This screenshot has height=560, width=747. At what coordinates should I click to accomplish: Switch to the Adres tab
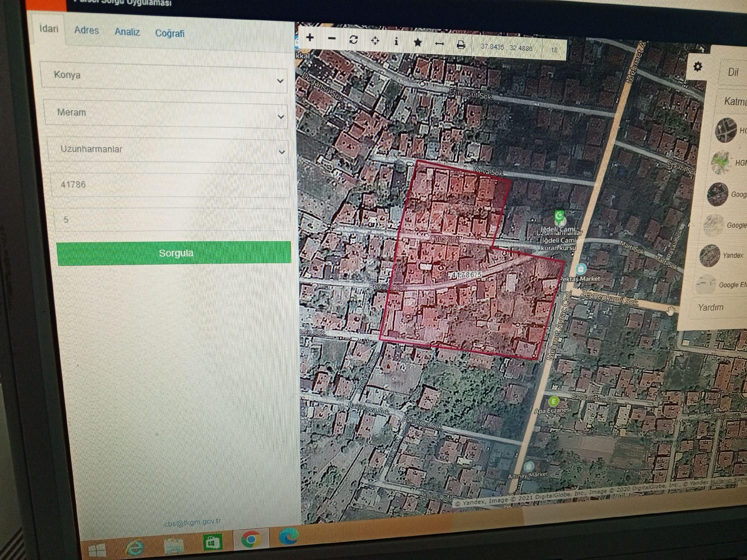(86, 30)
